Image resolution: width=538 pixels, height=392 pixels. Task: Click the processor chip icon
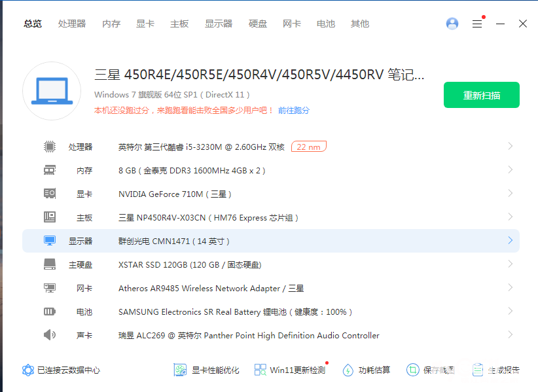(x=50, y=147)
